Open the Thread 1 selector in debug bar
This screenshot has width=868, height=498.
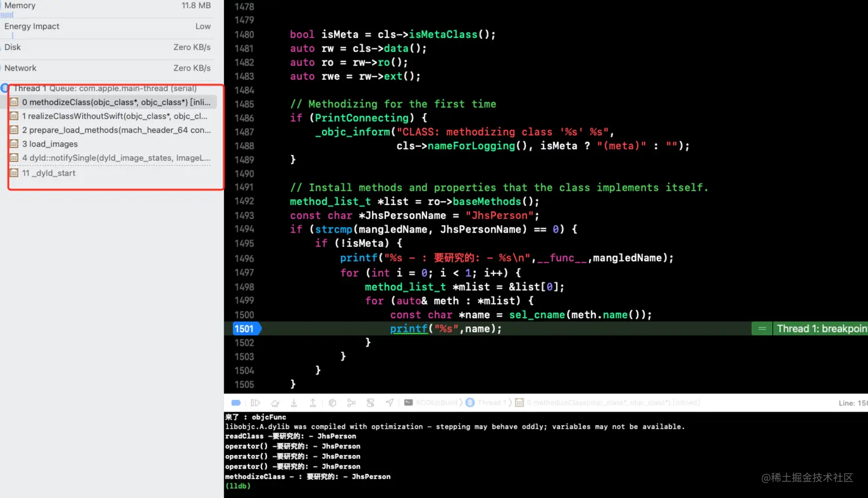tap(486, 403)
